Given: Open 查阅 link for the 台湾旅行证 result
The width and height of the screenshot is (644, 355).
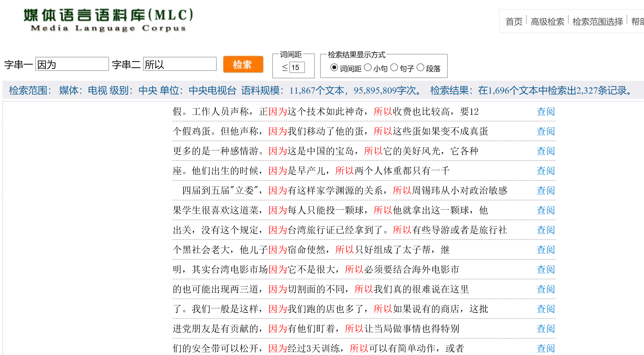Looking at the screenshot, I should pos(546,230).
